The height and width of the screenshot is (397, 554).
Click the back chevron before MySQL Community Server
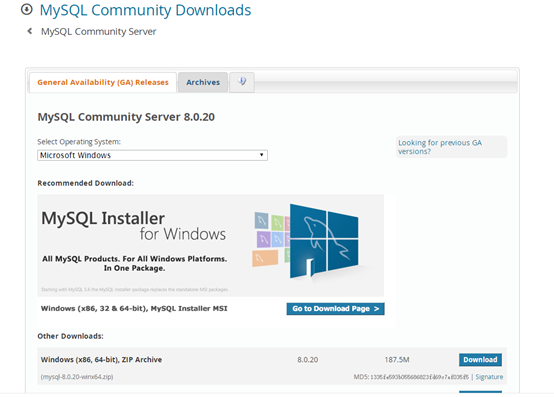pyautogui.click(x=30, y=31)
